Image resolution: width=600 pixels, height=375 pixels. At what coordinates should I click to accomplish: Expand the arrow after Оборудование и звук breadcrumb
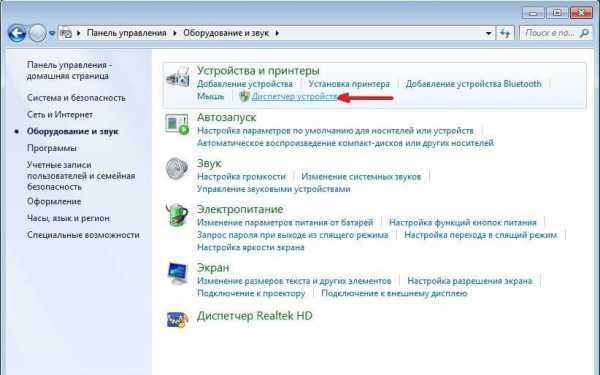coord(277,33)
